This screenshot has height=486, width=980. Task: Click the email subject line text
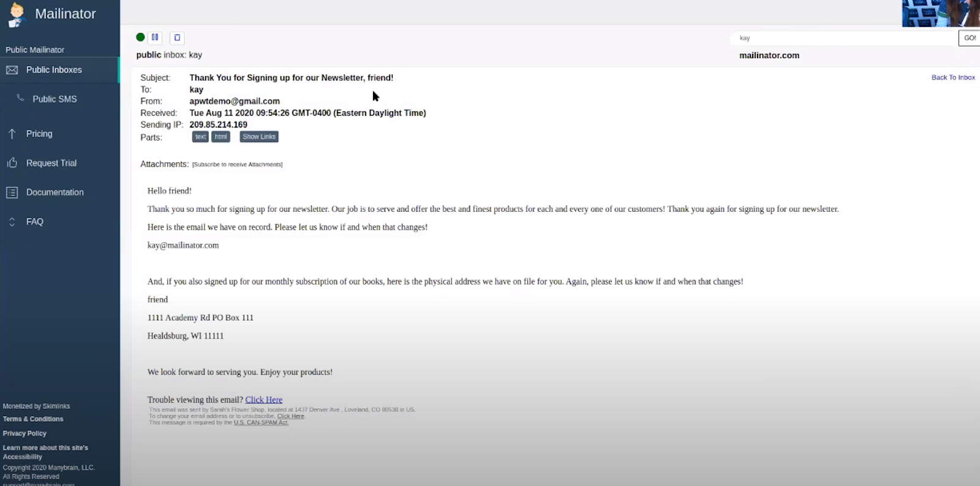pyautogui.click(x=292, y=78)
